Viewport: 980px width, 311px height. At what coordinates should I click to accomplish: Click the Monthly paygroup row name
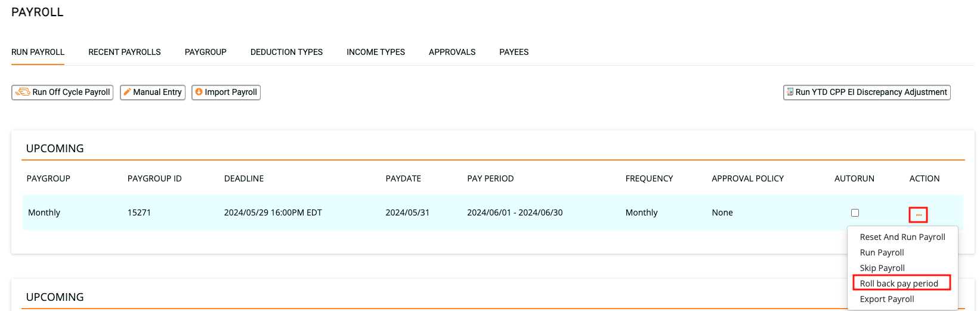pyautogui.click(x=44, y=213)
